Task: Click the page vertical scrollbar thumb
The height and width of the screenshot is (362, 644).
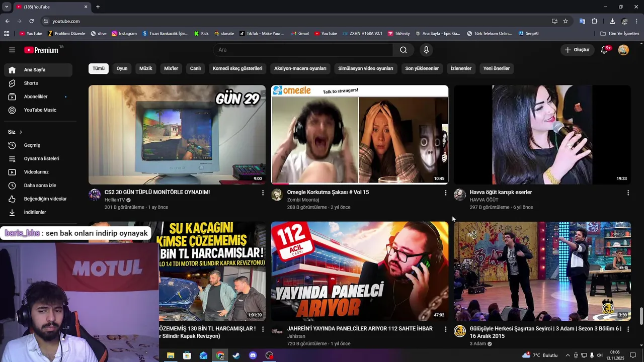Action: [641, 316]
